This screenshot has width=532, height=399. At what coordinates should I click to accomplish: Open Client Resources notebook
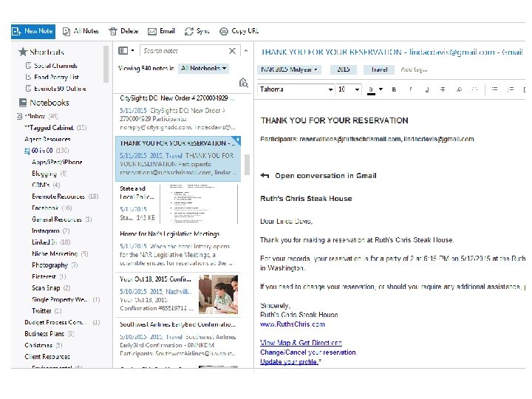tap(47, 357)
